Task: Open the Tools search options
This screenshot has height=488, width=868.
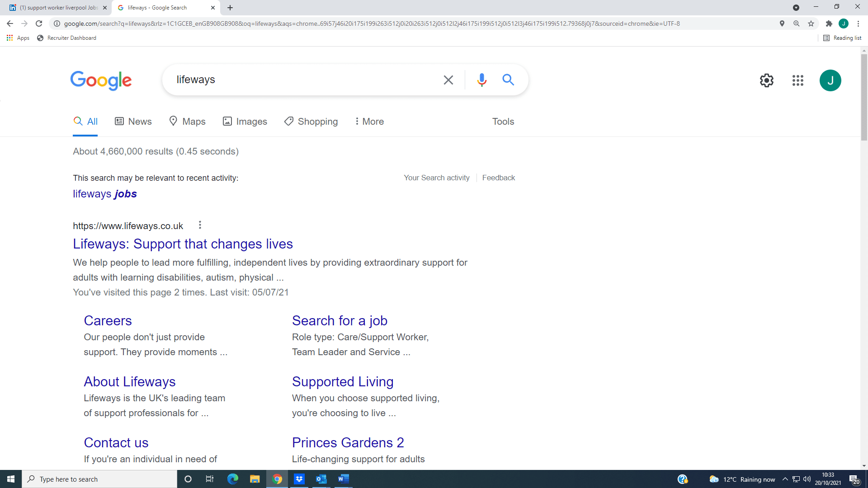Action: click(503, 122)
